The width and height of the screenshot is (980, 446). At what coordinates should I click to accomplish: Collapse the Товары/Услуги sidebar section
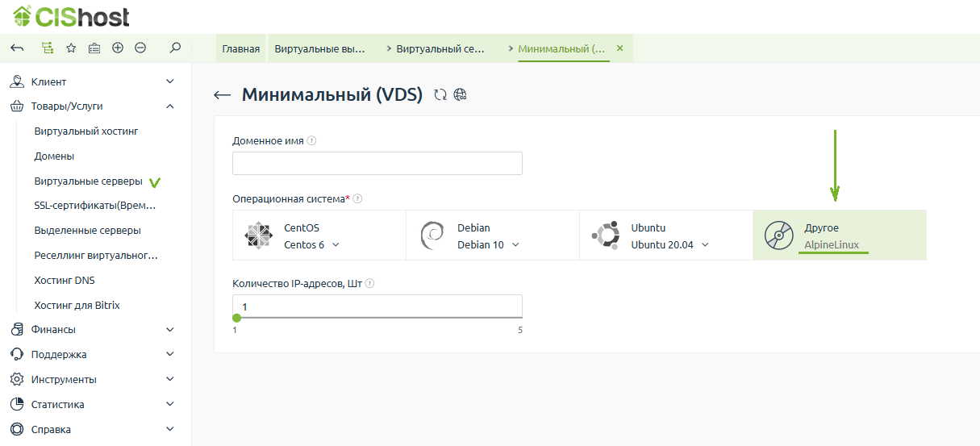click(x=169, y=106)
